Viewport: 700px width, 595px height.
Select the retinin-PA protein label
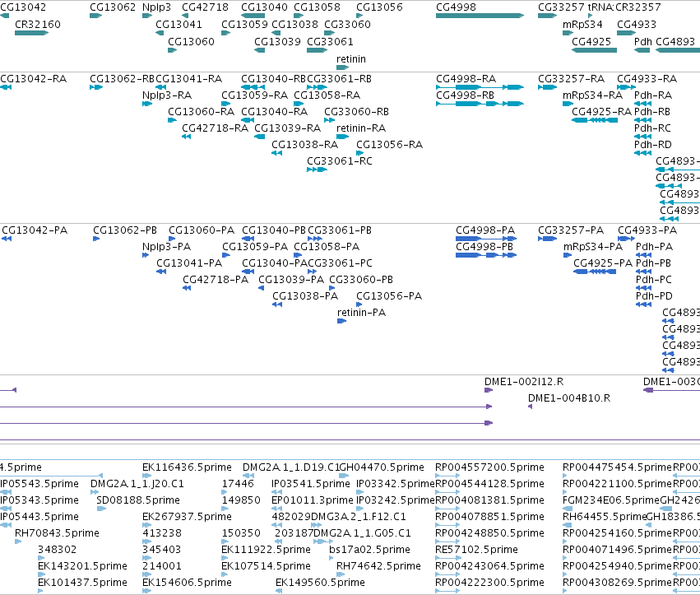(362, 313)
